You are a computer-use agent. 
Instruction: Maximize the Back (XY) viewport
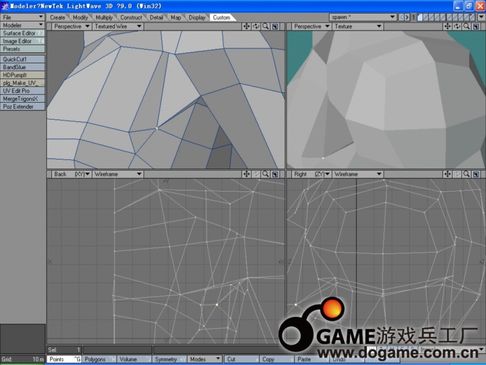point(275,174)
